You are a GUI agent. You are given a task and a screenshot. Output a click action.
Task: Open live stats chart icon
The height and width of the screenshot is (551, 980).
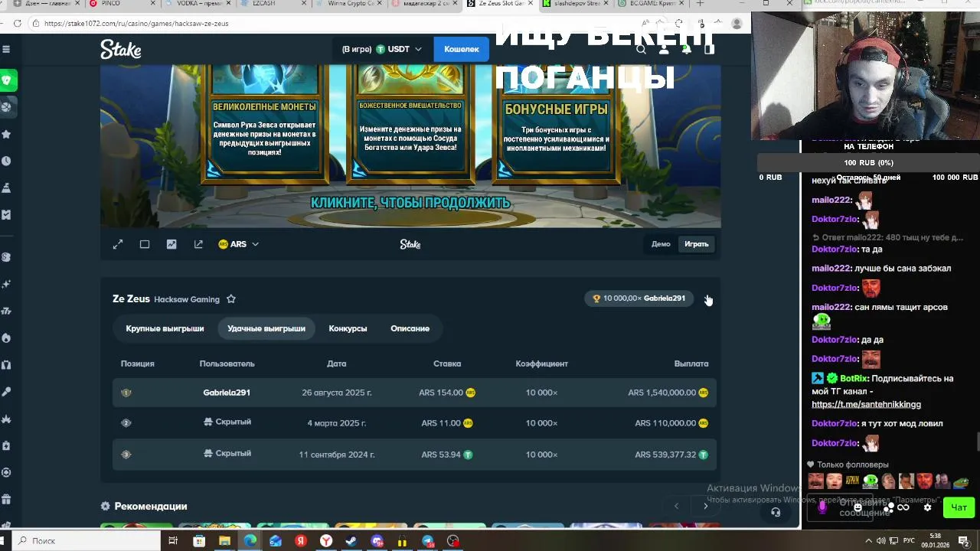click(x=171, y=244)
